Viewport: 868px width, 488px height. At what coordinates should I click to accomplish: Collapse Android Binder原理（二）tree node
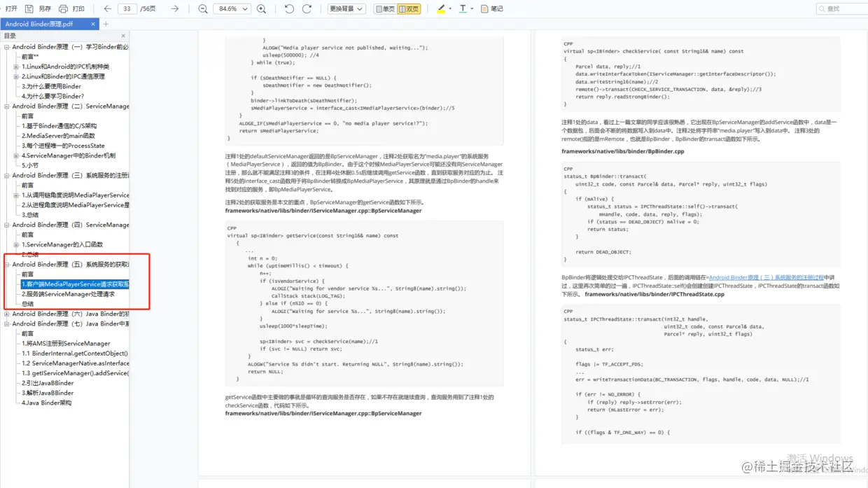[x=7, y=106]
